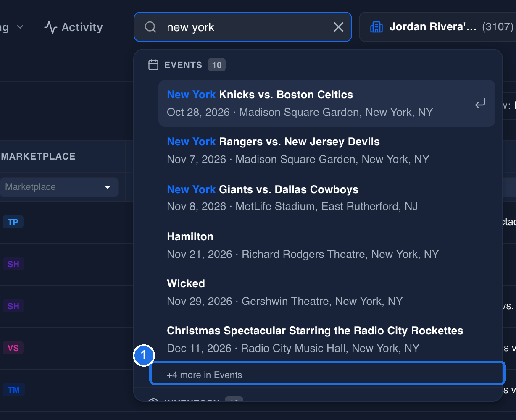This screenshot has height=420, width=516.
Task: Click the search field containing "new york"
Action: (243, 27)
